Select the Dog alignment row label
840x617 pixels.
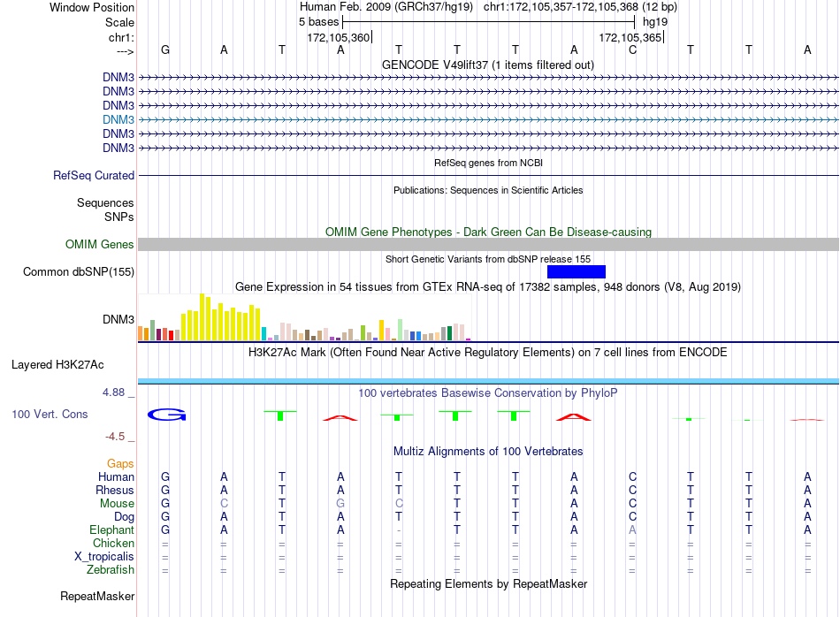pos(125,517)
